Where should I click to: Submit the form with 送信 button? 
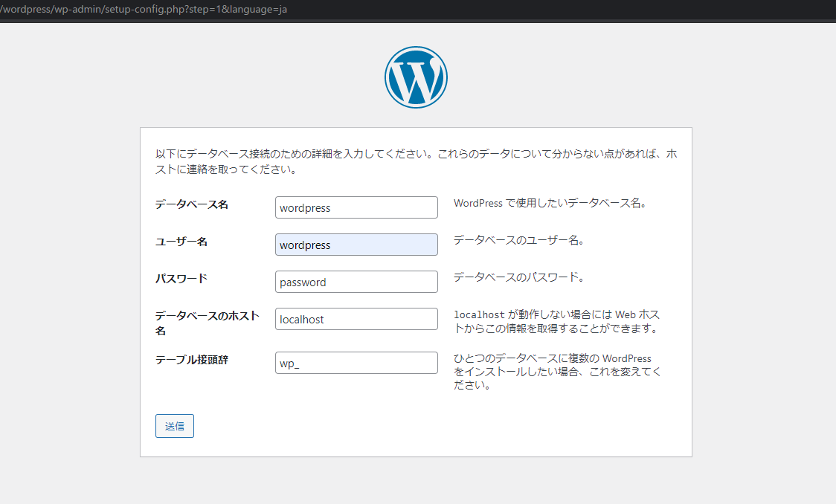pyautogui.click(x=174, y=426)
